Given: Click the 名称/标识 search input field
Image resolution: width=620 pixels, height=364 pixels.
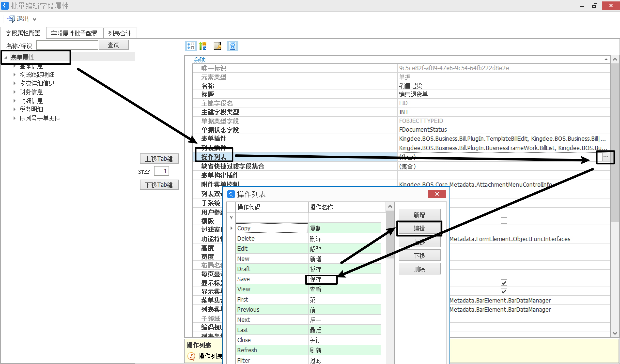Looking at the screenshot, I should (67, 45).
